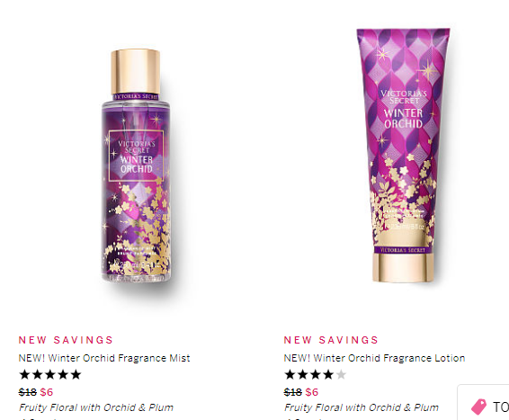Click the pink price tag icon
This screenshot has width=509, height=420.
478,407
